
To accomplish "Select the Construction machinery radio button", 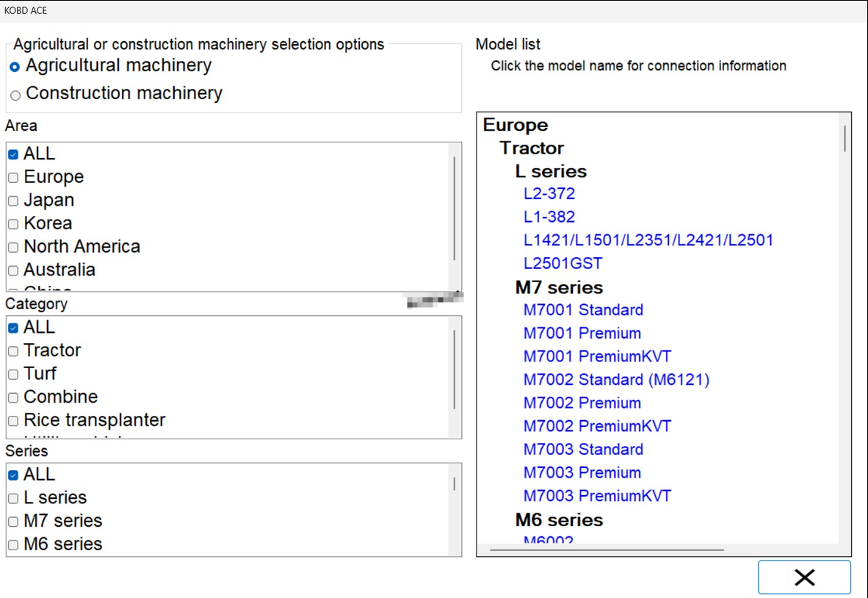I will [x=15, y=96].
